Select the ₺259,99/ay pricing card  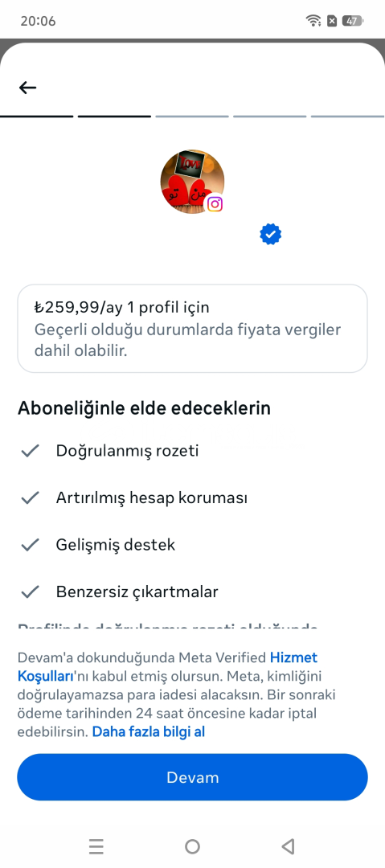click(192, 328)
